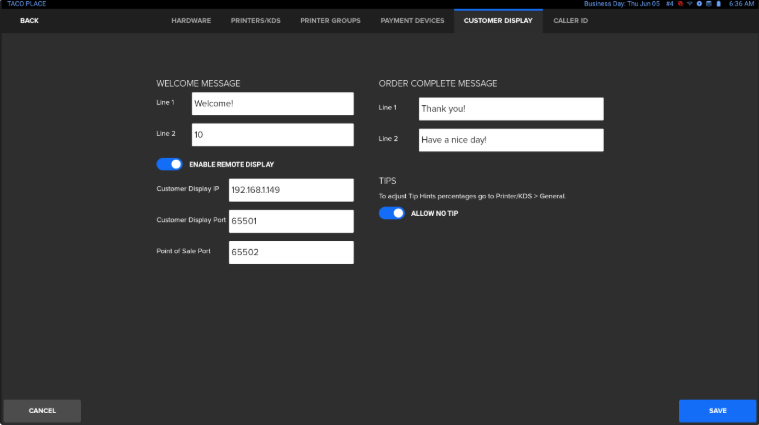Click the Point of Sale Port field
Image resolution: width=759 pixels, height=425 pixels.
[291, 252]
